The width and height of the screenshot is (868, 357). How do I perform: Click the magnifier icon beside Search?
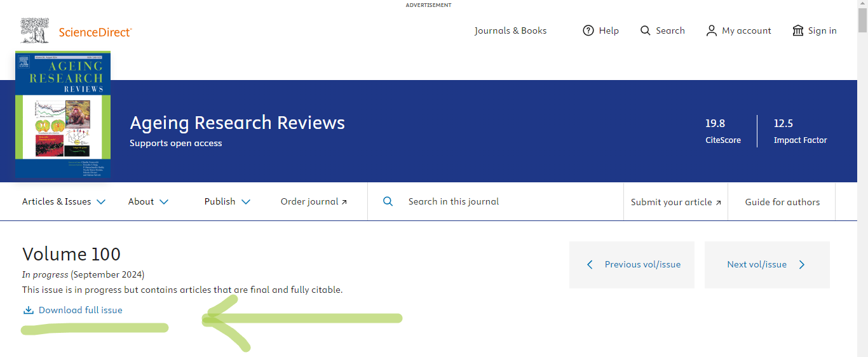pyautogui.click(x=646, y=30)
